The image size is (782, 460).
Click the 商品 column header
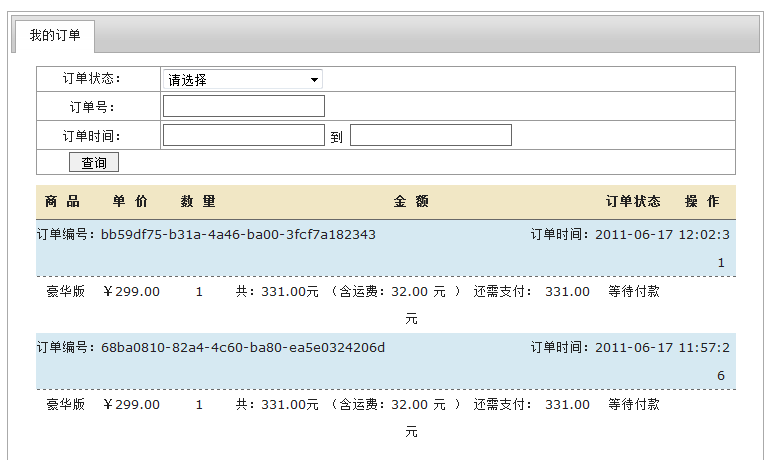62,202
